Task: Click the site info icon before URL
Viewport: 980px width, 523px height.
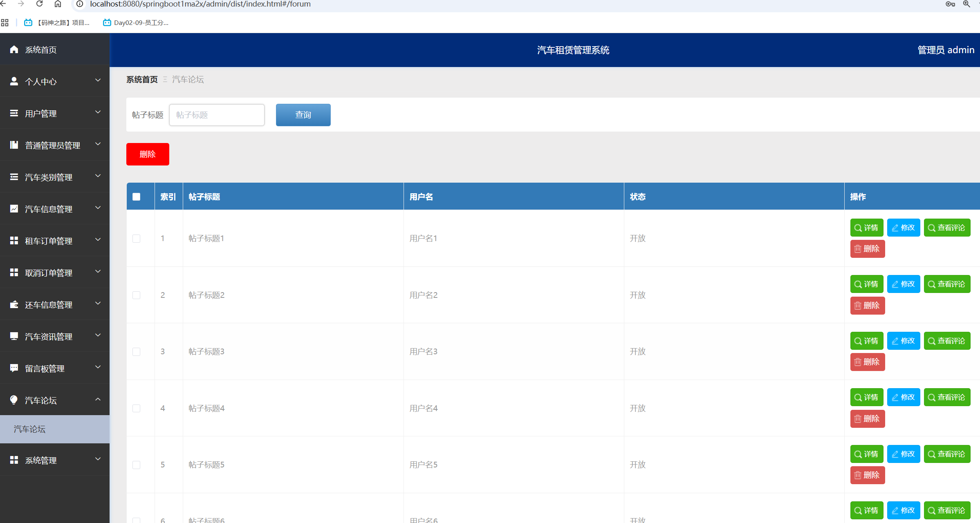Action: click(80, 4)
